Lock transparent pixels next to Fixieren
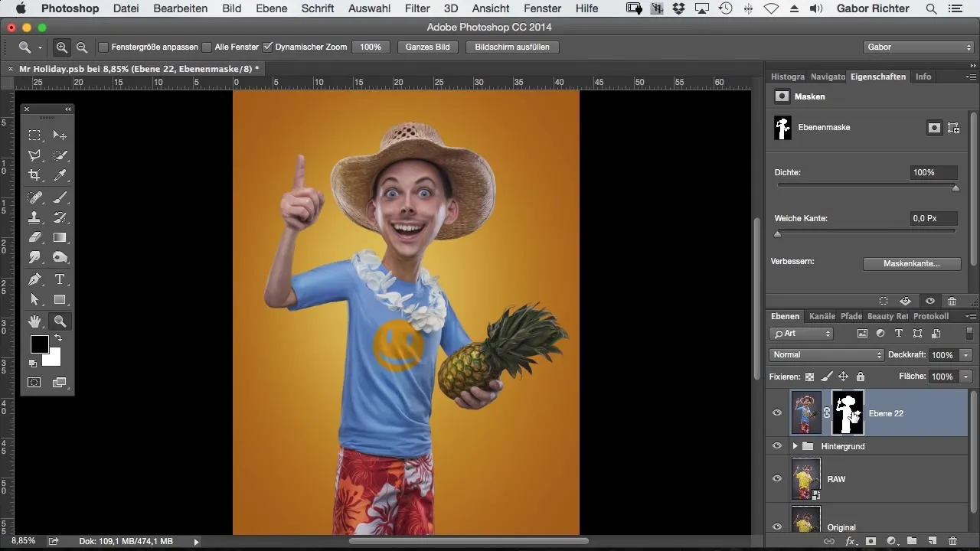 [x=809, y=377]
